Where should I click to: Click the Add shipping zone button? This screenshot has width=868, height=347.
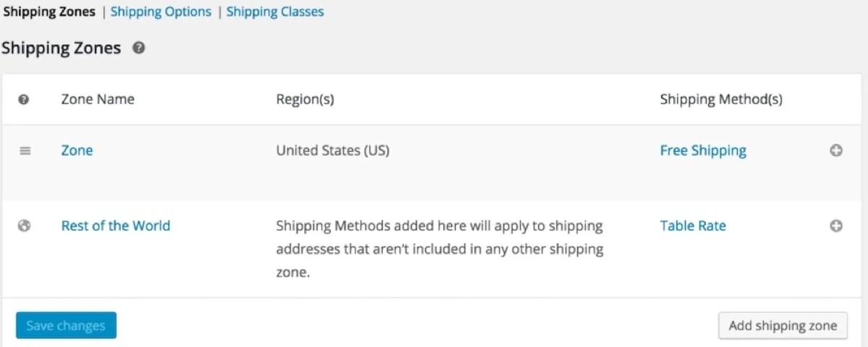click(x=783, y=325)
